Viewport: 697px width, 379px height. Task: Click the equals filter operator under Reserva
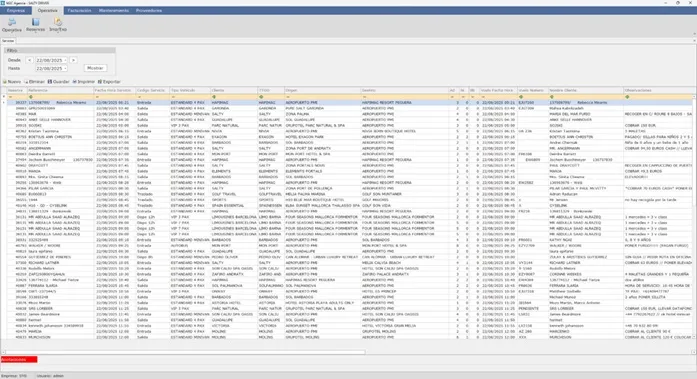[x=10, y=96]
